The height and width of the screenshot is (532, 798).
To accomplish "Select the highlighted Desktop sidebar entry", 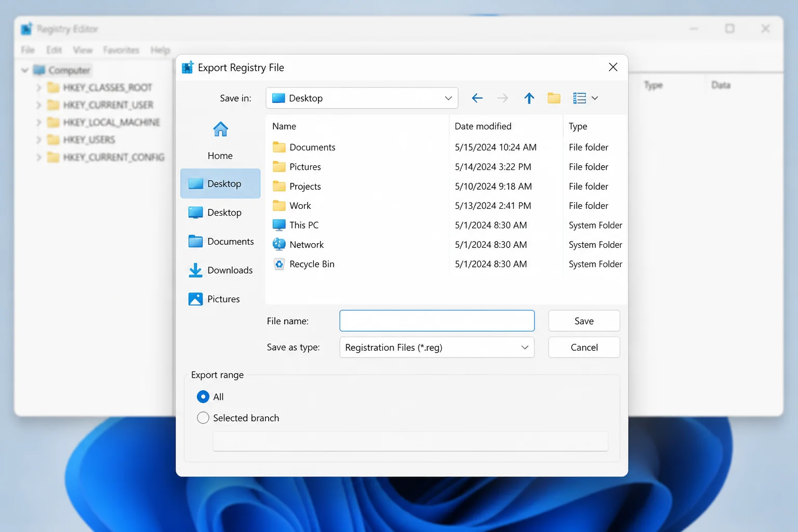I will 220,183.
